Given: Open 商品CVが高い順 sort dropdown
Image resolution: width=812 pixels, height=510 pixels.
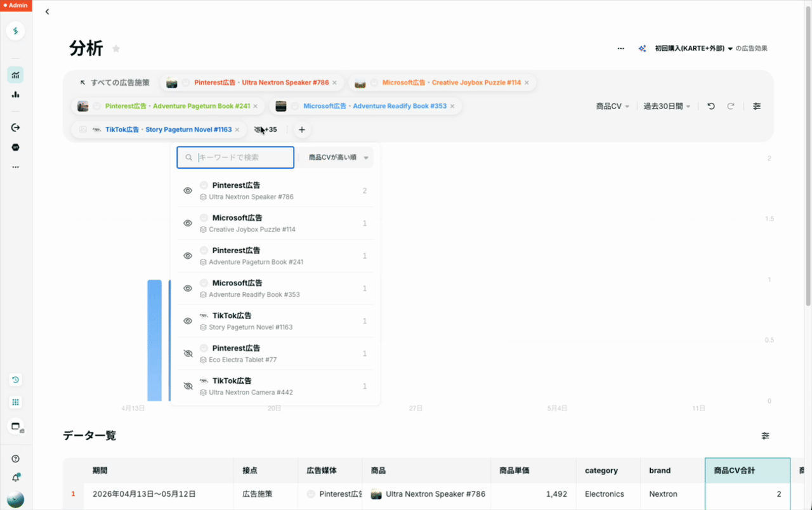Looking at the screenshot, I should (x=338, y=157).
